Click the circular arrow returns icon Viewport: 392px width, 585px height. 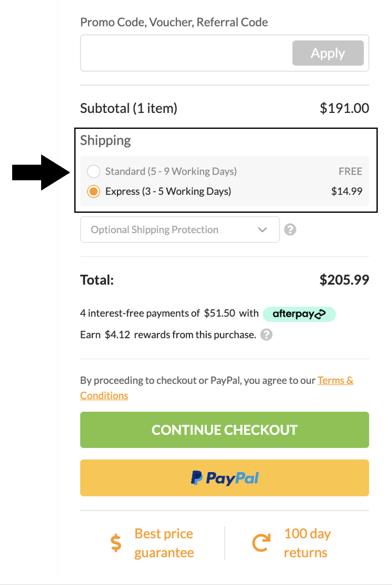click(x=261, y=543)
